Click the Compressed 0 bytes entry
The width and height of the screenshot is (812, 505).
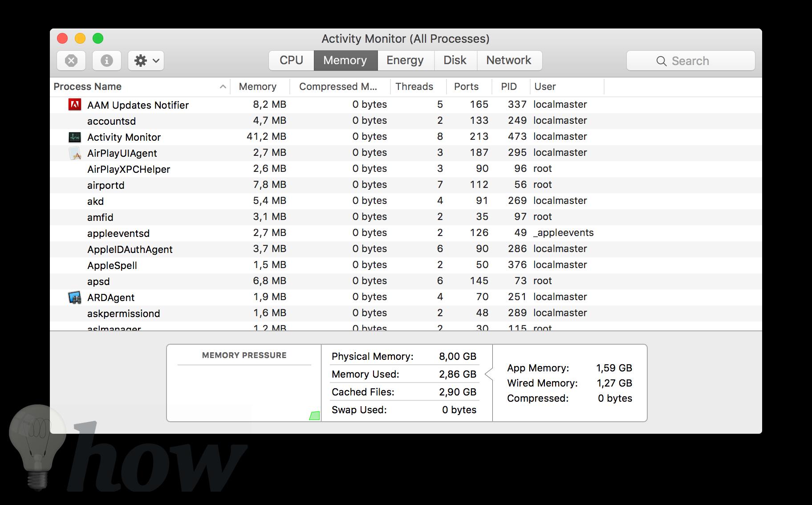[570, 398]
